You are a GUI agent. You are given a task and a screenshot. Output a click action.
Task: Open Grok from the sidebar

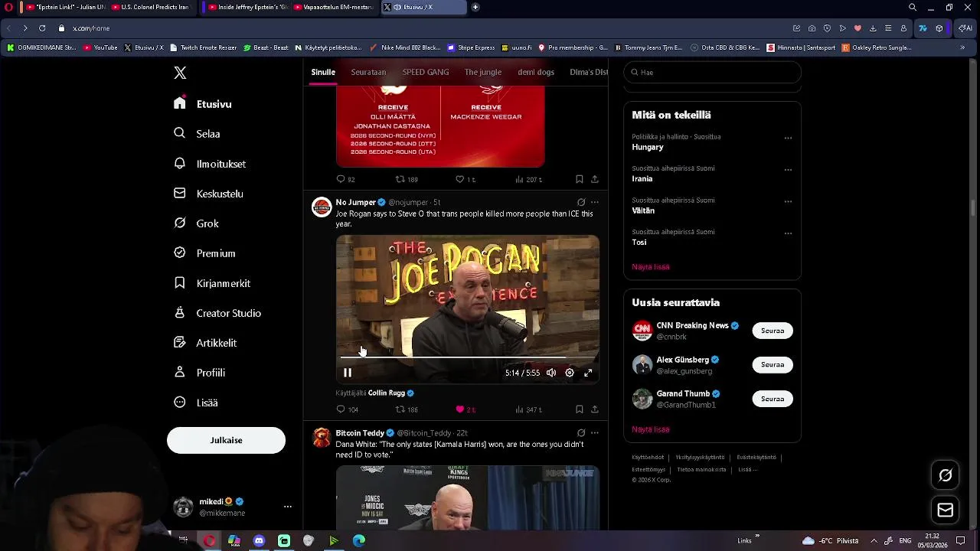coord(197,223)
